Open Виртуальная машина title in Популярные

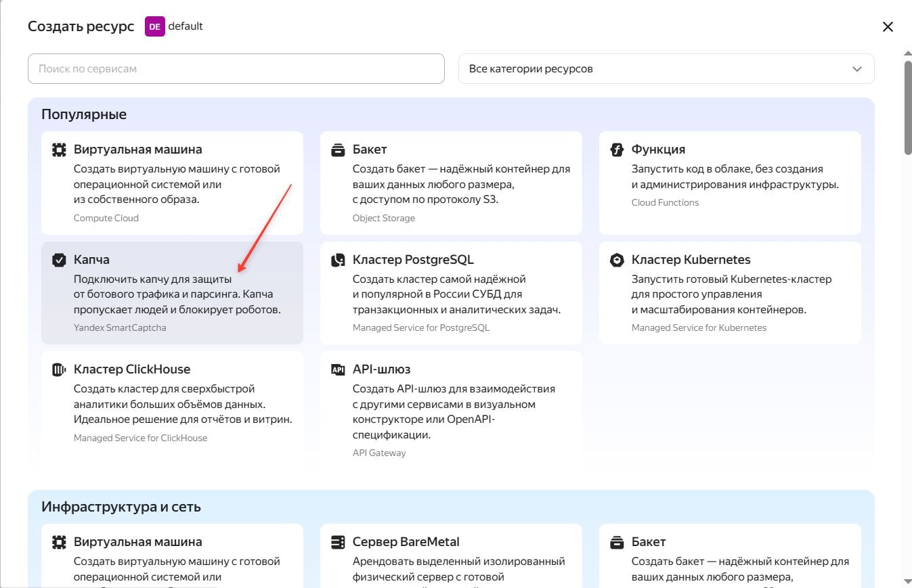[x=138, y=150]
